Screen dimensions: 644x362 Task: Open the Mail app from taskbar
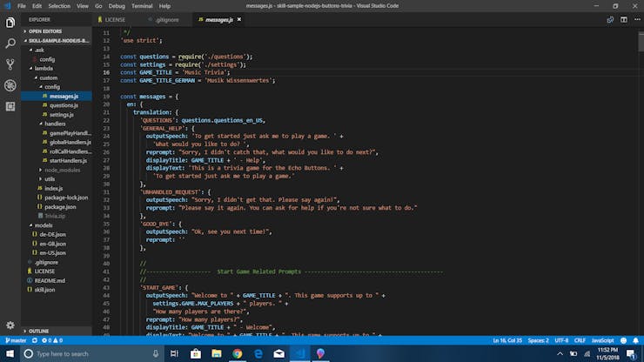pyautogui.click(x=279, y=354)
